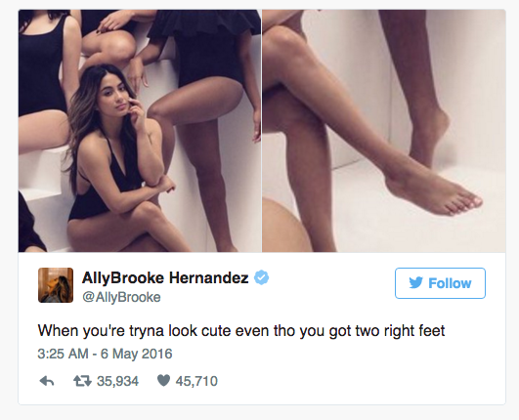519x420 pixels.
Task: Click the Twitter bird icon in Follow button
Action: pos(415,283)
